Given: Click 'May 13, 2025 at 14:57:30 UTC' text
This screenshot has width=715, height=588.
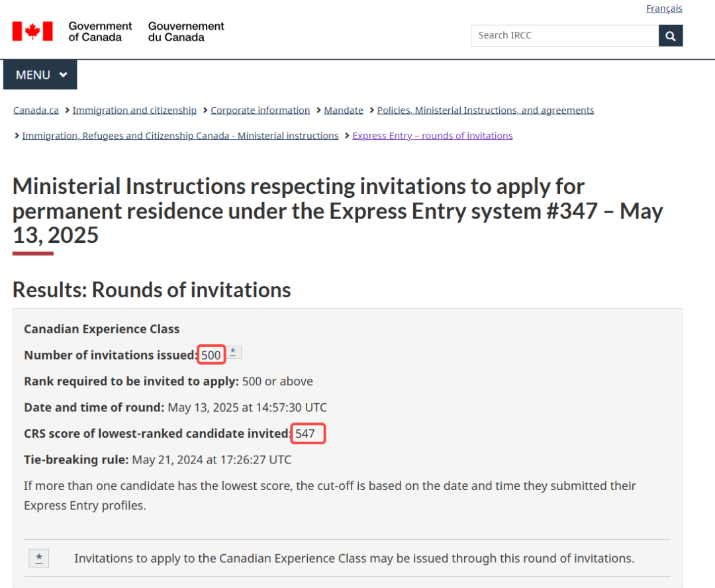Looking at the screenshot, I should pos(247,407).
